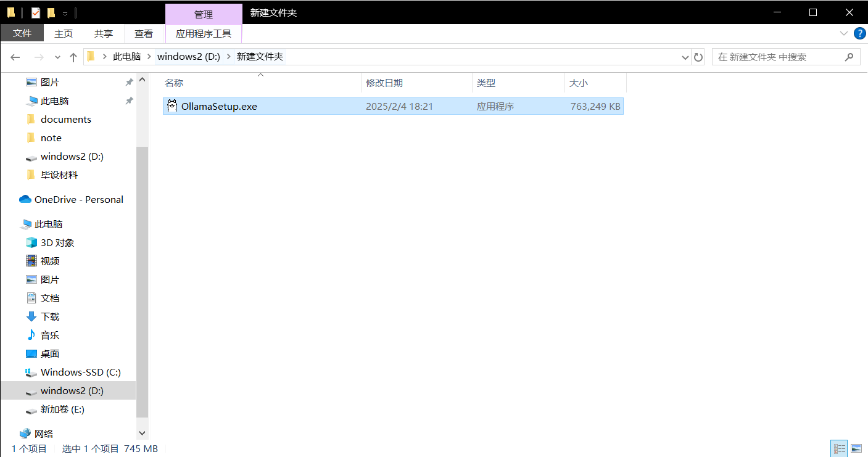868x457 pixels.
Task: Switch to the 查看 ribbon tab
Action: click(144, 33)
